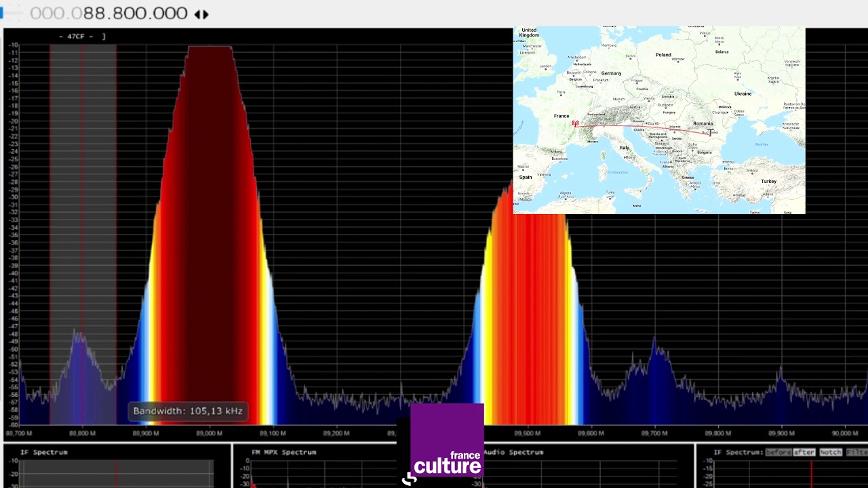
Task: Click the 'IF Spectrum:' label beside 'before'
Action: [x=738, y=452]
